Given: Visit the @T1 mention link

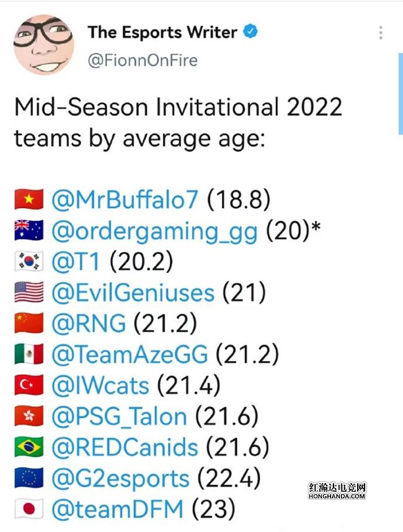Looking at the screenshot, I should [77, 261].
